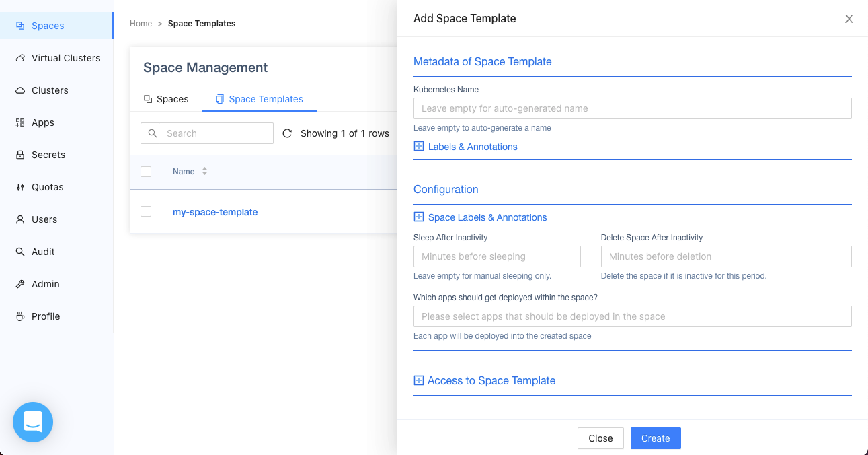Screen dimensions: 868x455
Task: Sort the table by Name column
Action: tap(204, 172)
